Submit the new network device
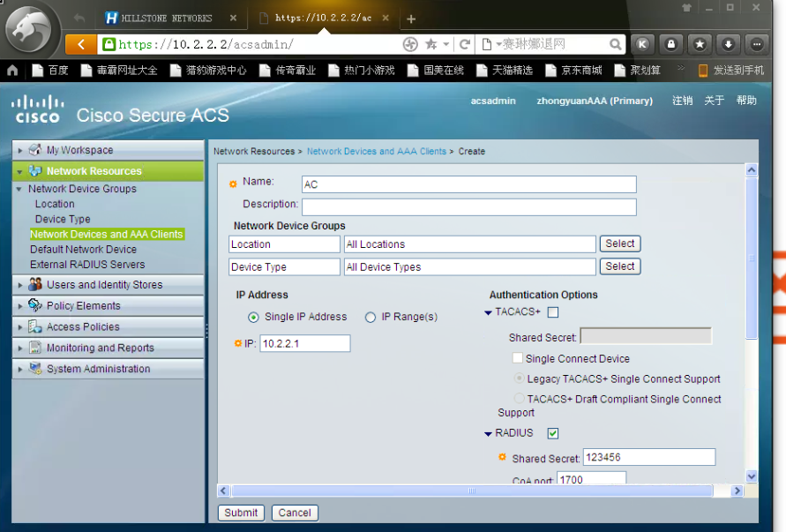786x532 pixels. pos(241,513)
